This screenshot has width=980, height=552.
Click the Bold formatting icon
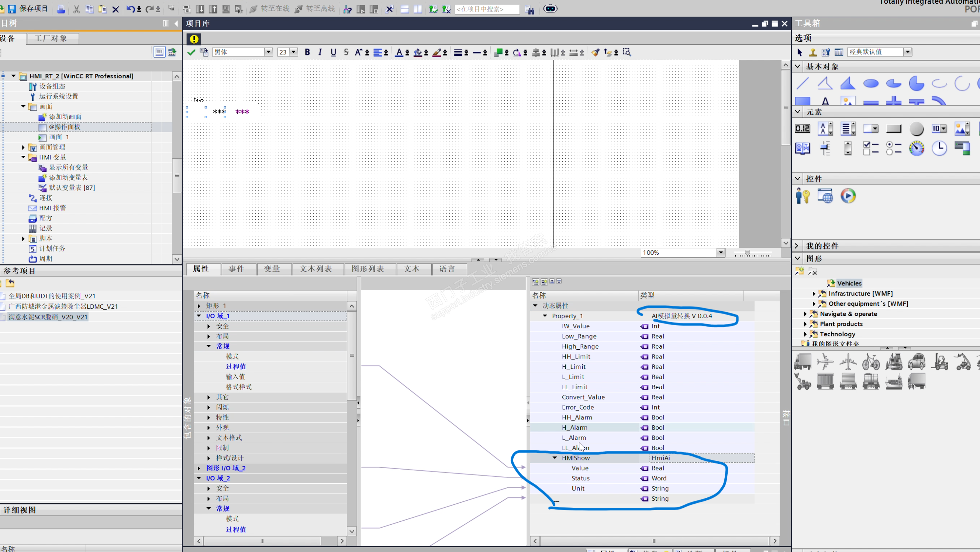point(307,52)
